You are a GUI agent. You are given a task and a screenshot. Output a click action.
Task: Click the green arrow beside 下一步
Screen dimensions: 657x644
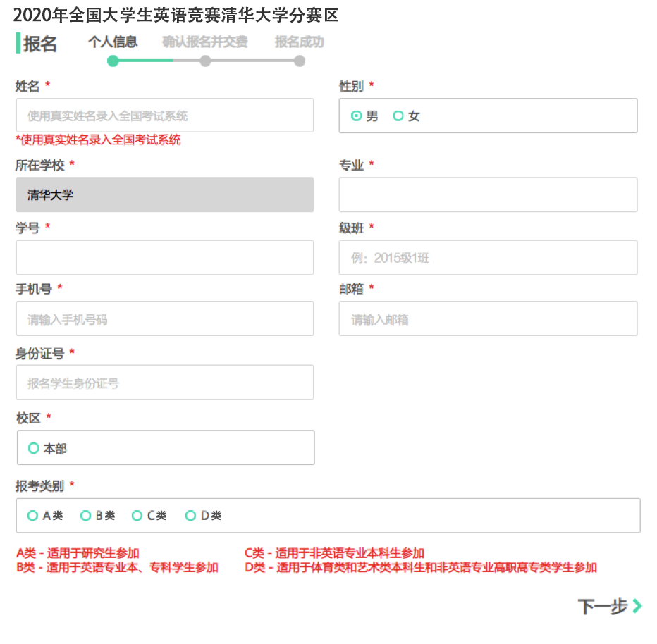(x=637, y=606)
